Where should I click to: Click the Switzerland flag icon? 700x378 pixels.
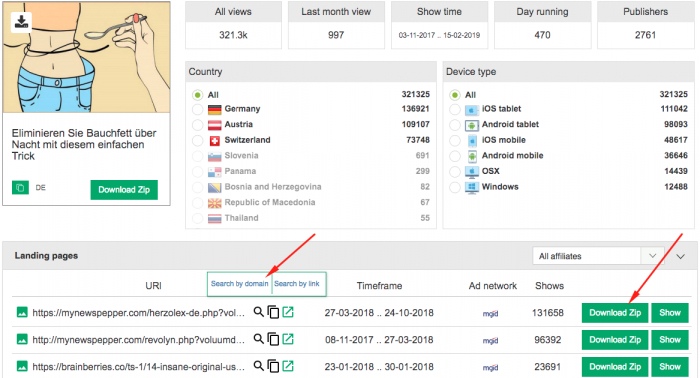(215, 141)
